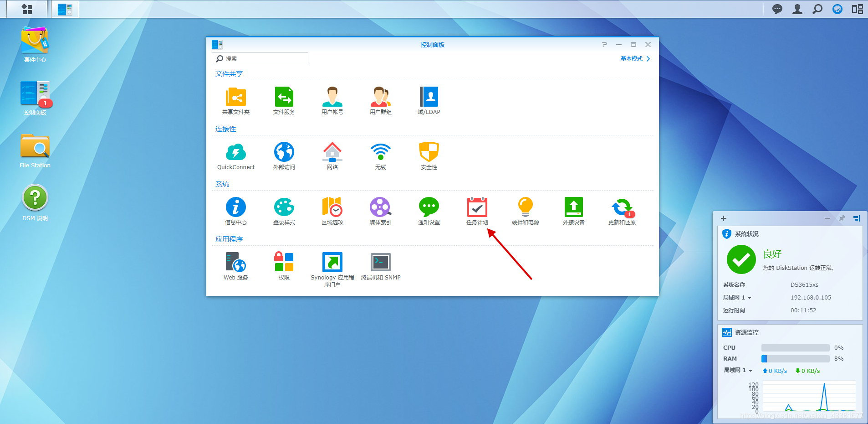Open External Access (外部访问) icon
868x424 pixels.
284,152
